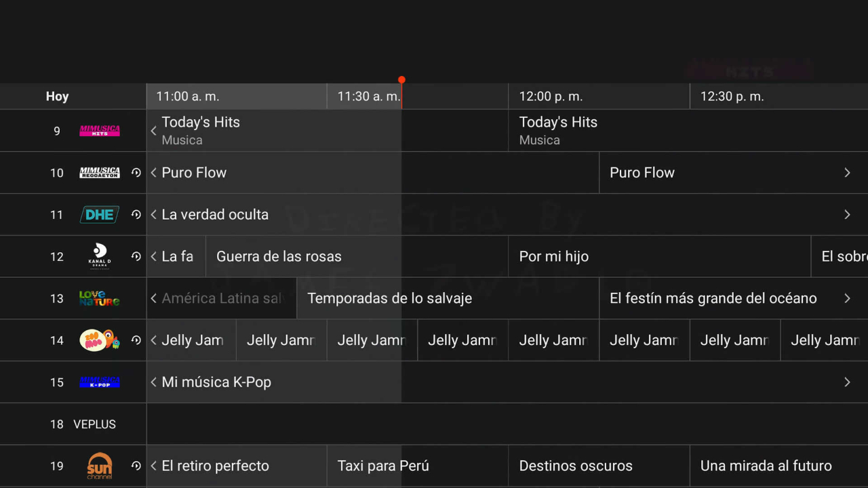Click the Love Nature channel logo
This screenshot has width=868, height=488.
[x=99, y=298]
